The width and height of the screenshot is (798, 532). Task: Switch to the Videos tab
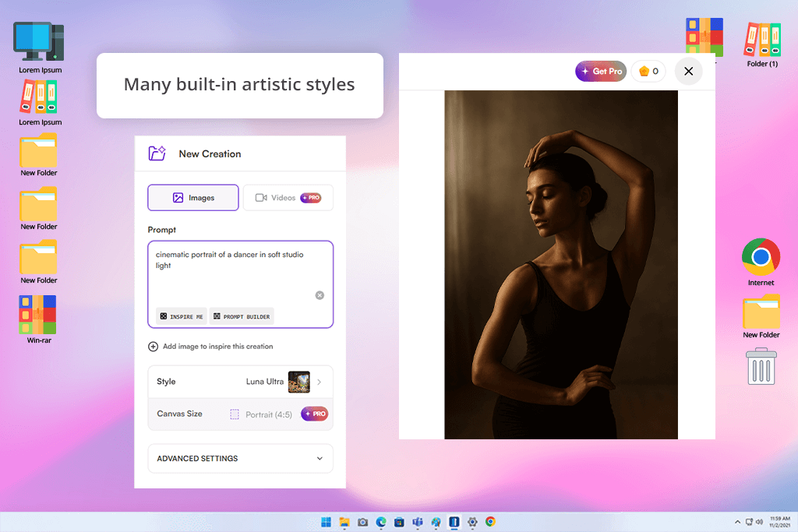[x=288, y=197]
